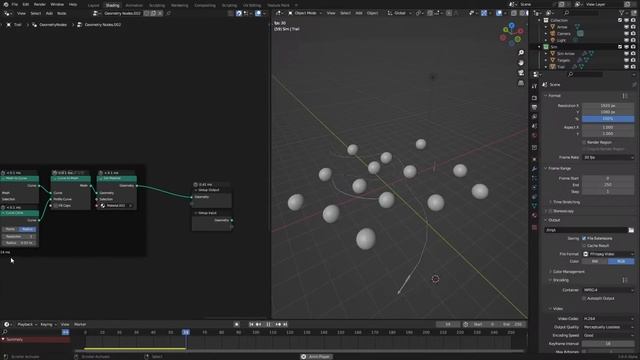This screenshot has width=640, height=360.
Task: Open the Modifiers wrench properties tab
Action: 534,169
